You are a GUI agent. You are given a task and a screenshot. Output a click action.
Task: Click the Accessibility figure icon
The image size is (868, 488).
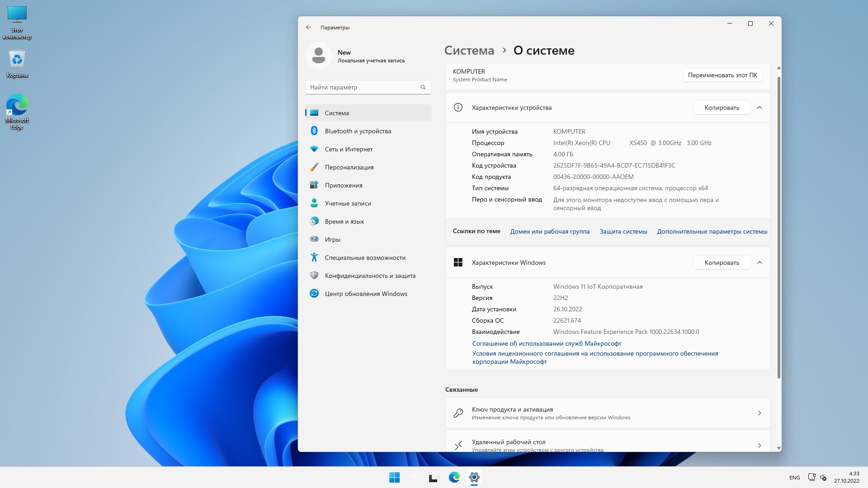tap(314, 258)
